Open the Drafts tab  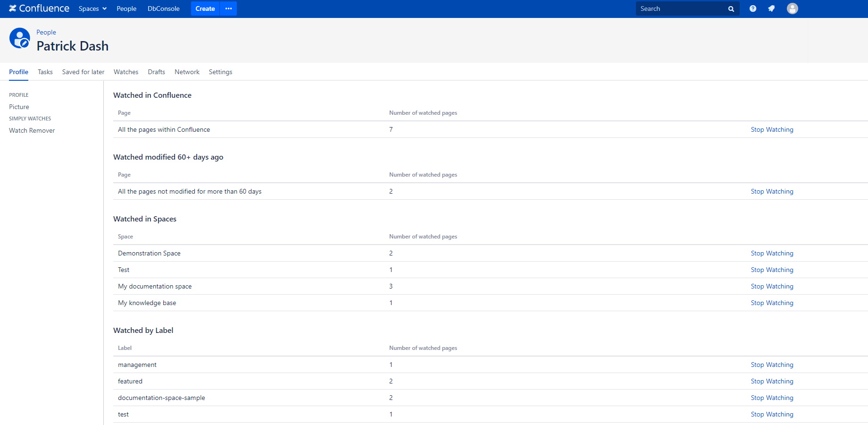pos(156,72)
